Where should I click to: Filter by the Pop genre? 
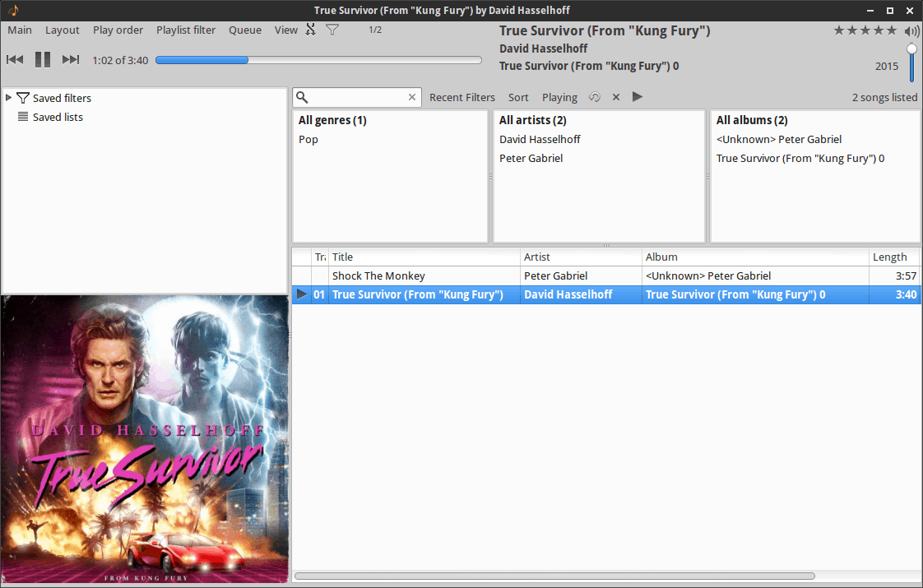tap(308, 140)
